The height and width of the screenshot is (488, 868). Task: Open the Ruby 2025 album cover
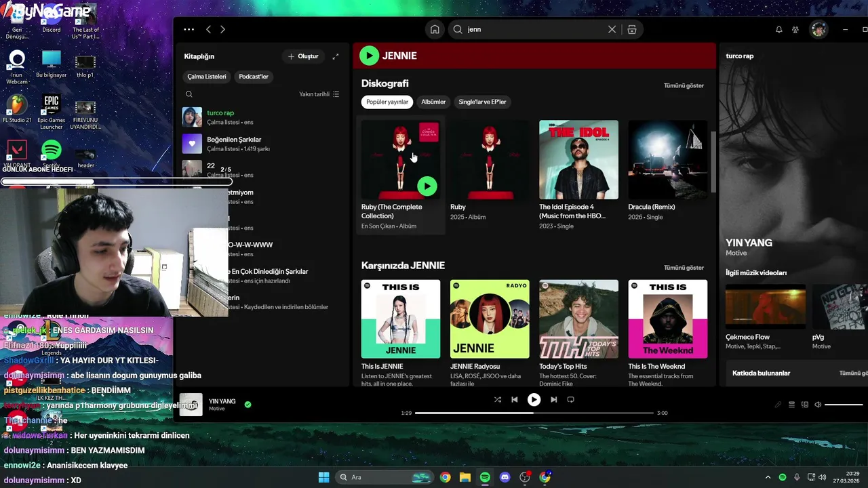[x=490, y=160]
